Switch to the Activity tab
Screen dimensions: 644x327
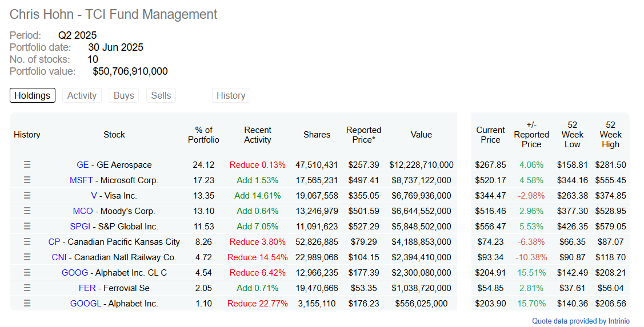(82, 95)
